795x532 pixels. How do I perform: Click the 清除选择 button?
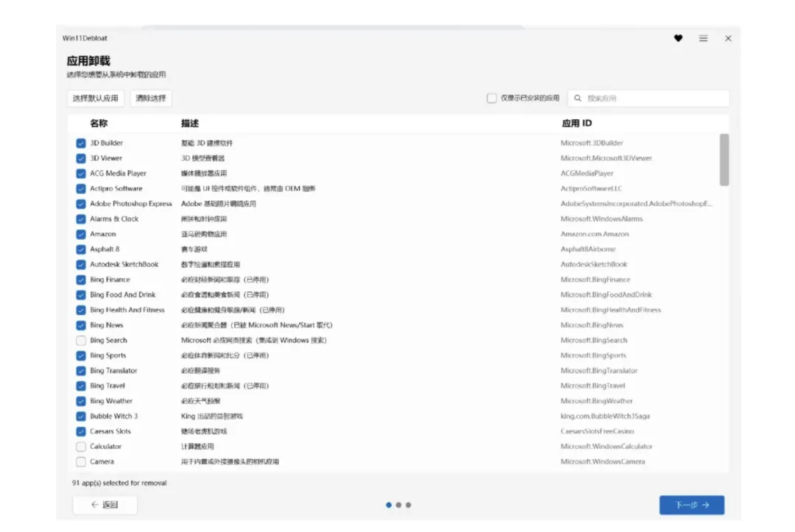151,99
